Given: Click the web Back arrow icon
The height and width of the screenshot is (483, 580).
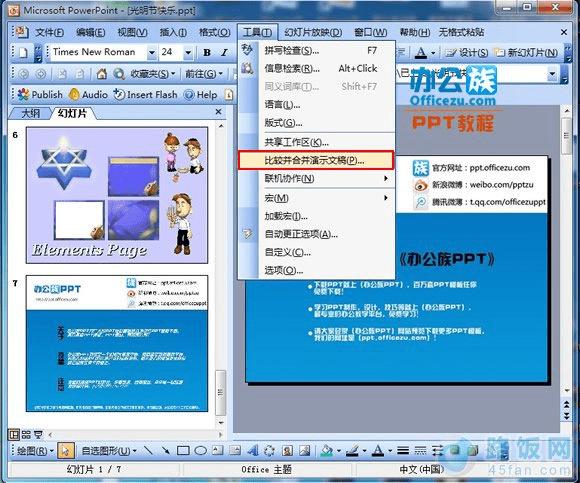Looking at the screenshot, I should point(23,74).
